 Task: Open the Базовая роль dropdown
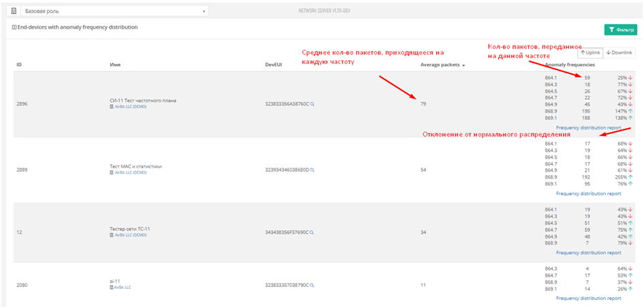click(114, 12)
